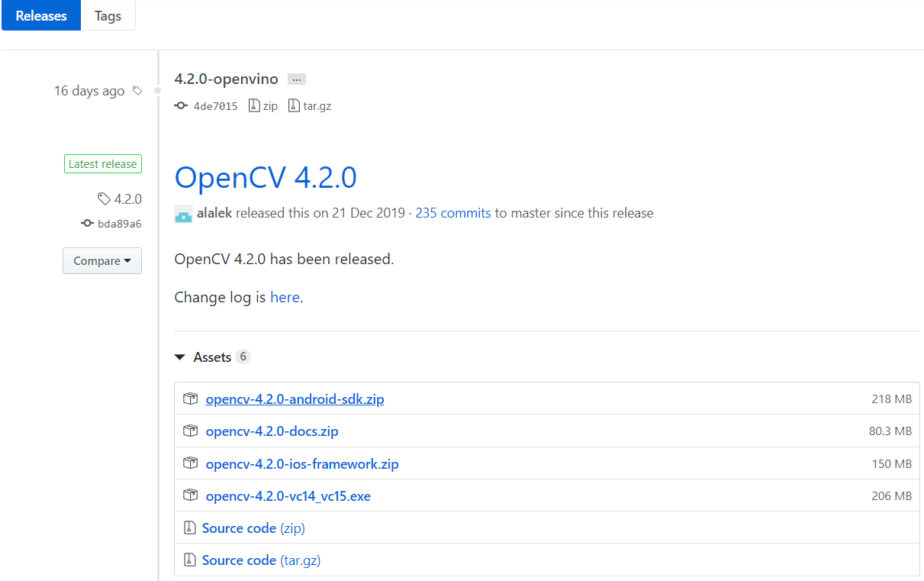Open the Tags tab
Image resolution: width=924 pixels, height=581 pixels.
pyautogui.click(x=108, y=15)
